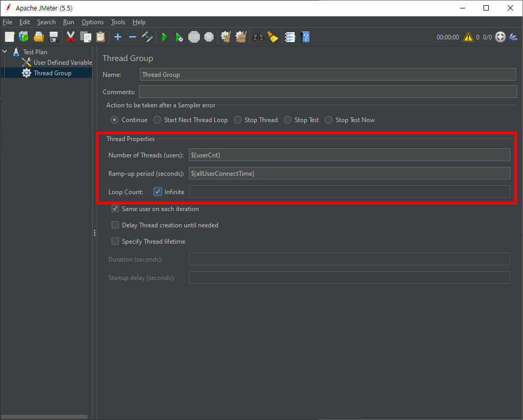Select Start Next Thread Loop option
The width and height of the screenshot is (523, 420).
[157, 120]
